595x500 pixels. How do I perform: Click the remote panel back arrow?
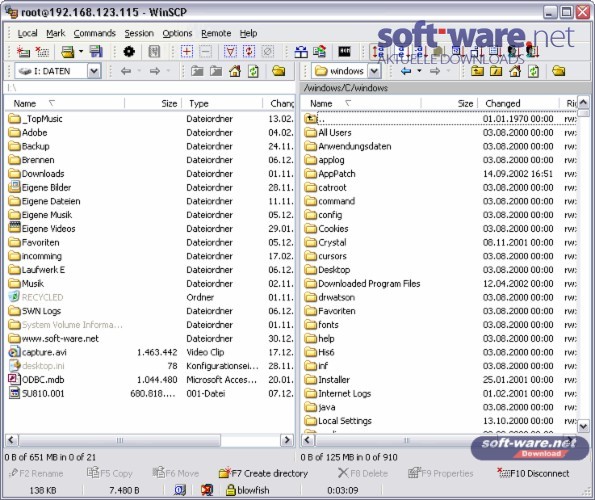pos(406,71)
